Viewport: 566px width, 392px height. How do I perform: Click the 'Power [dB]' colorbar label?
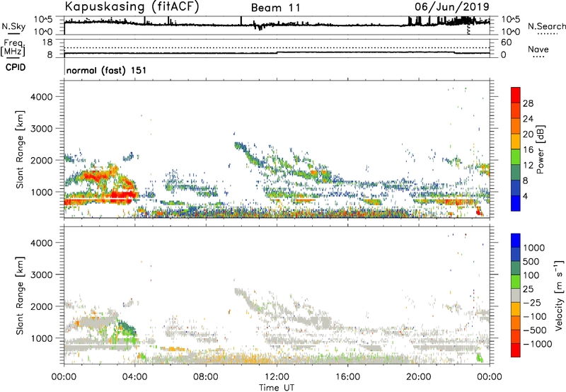coord(540,149)
